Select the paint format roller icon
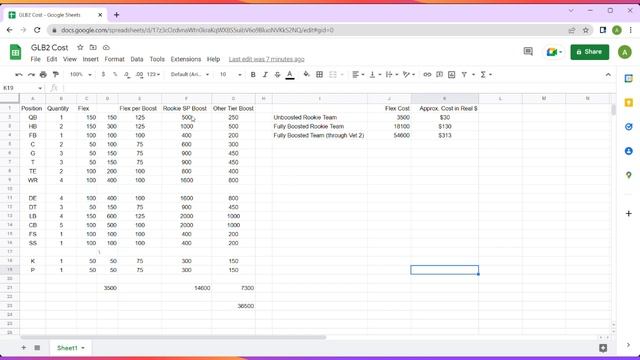This screenshot has width=640, height=360. (56, 75)
